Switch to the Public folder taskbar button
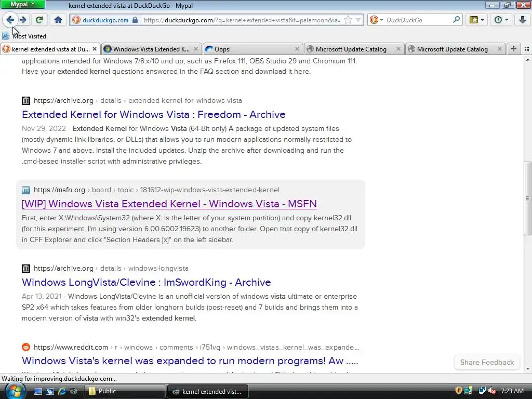 click(x=124, y=391)
